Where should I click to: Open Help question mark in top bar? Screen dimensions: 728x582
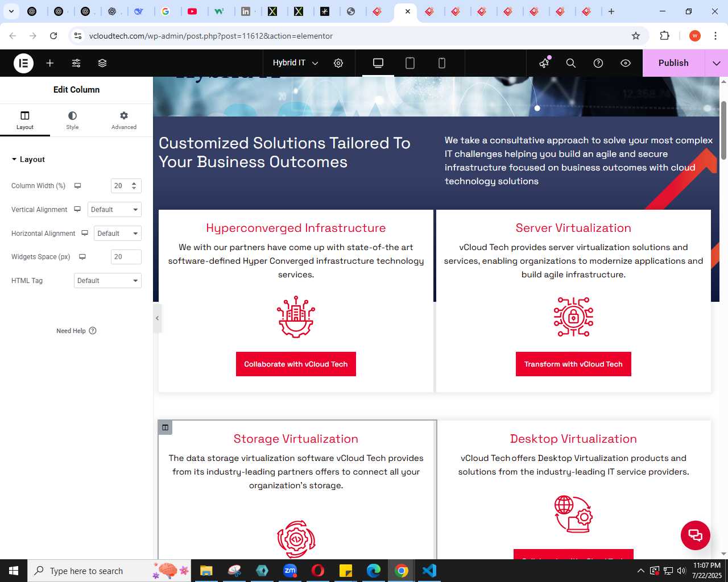[598, 63]
